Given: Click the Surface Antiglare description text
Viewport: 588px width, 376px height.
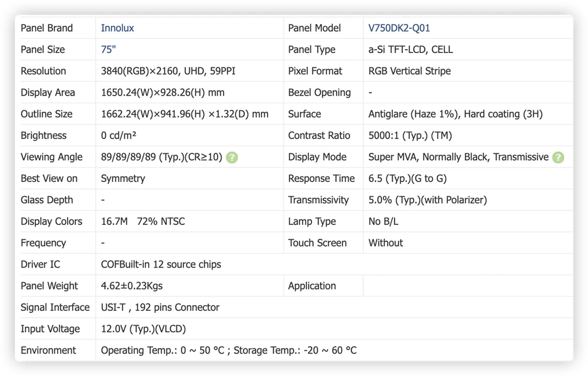Looking at the screenshot, I should pos(455,114).
